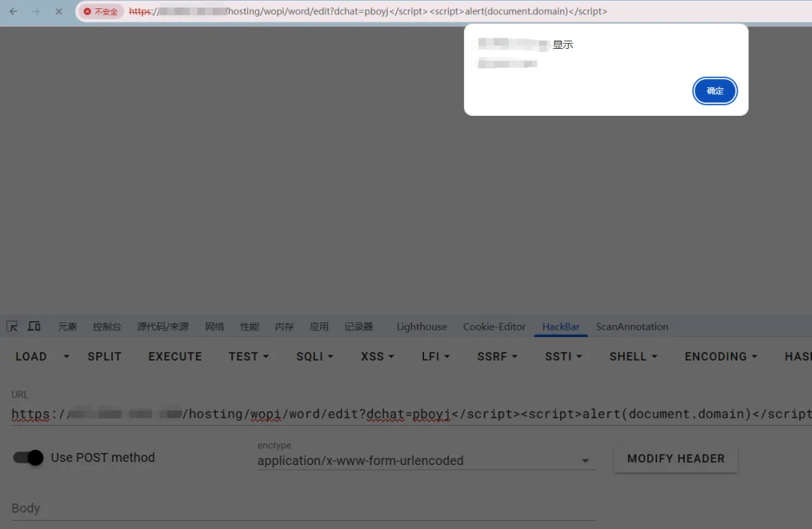The width and height of the screenshot is (812, 529).
Task: Open the 源代码/来源 tab
Action: click(x=162, y=327)
